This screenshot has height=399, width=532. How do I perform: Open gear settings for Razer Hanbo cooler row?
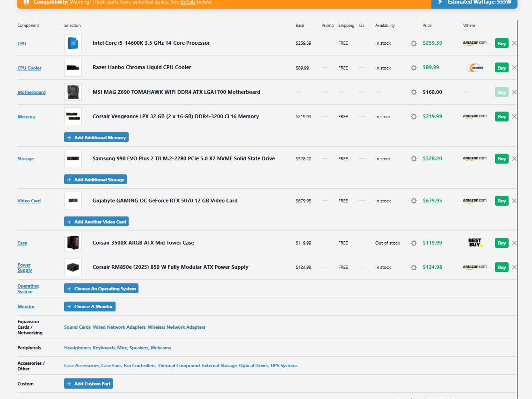pos(414,68)
